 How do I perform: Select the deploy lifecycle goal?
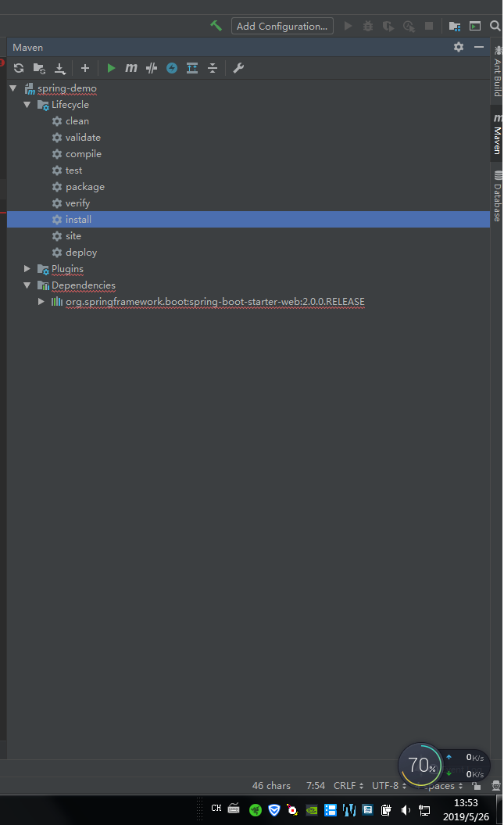click(80, 252)
